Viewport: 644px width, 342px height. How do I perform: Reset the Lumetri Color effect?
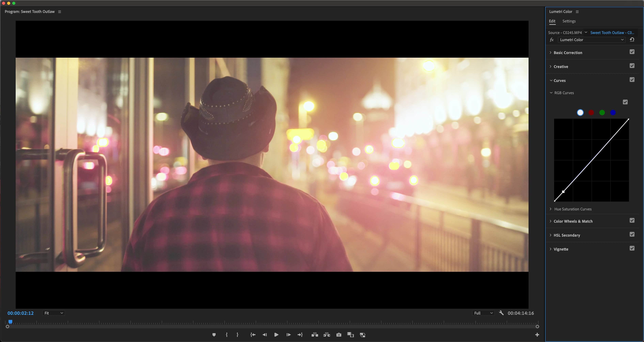(632, 40)
